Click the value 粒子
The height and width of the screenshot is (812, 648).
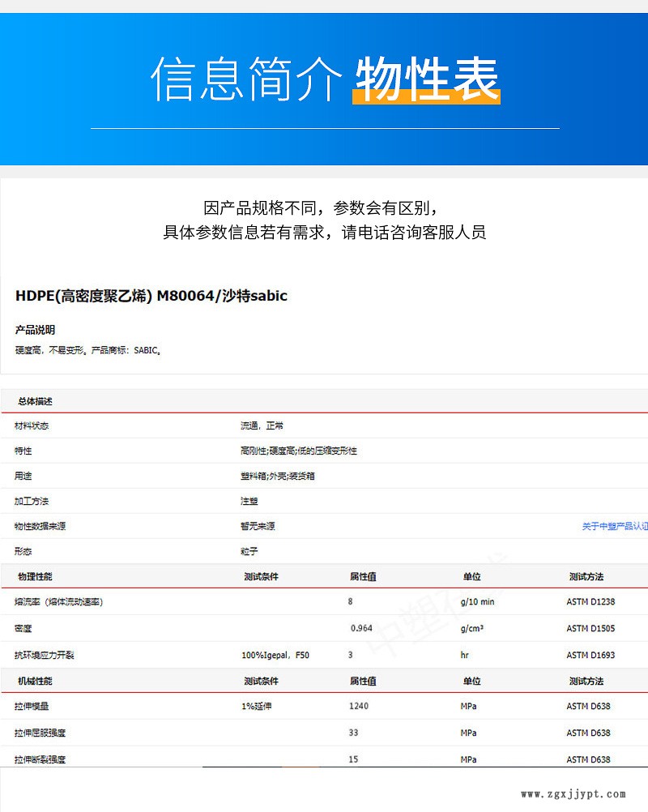249,552
